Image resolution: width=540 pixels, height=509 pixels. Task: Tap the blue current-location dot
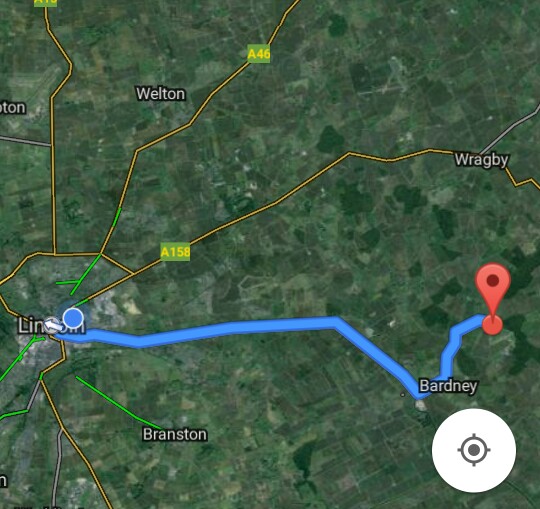point(73,318)
